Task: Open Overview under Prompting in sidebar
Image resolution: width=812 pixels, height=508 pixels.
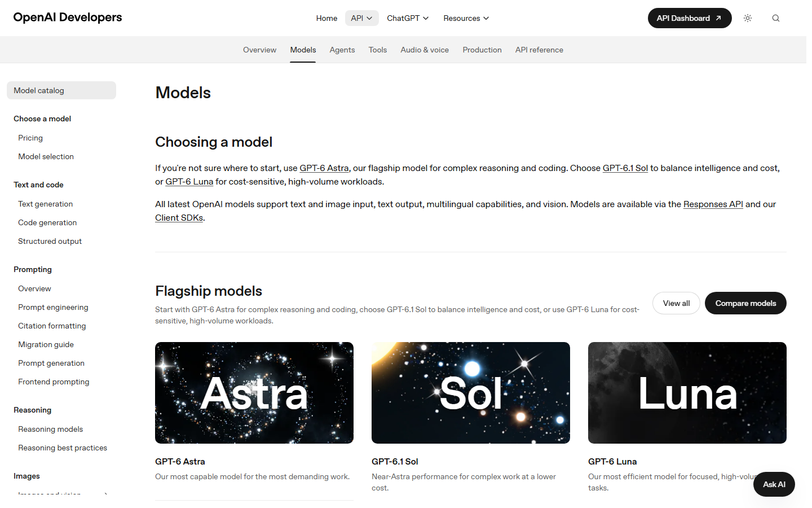Action: [34, 288]
